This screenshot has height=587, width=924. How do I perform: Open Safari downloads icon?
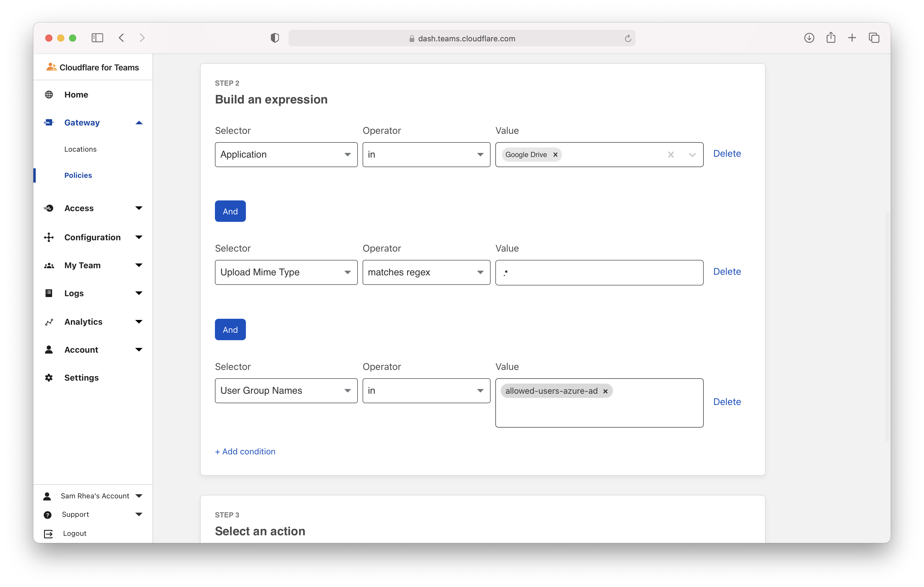click(x=809, y=38)
